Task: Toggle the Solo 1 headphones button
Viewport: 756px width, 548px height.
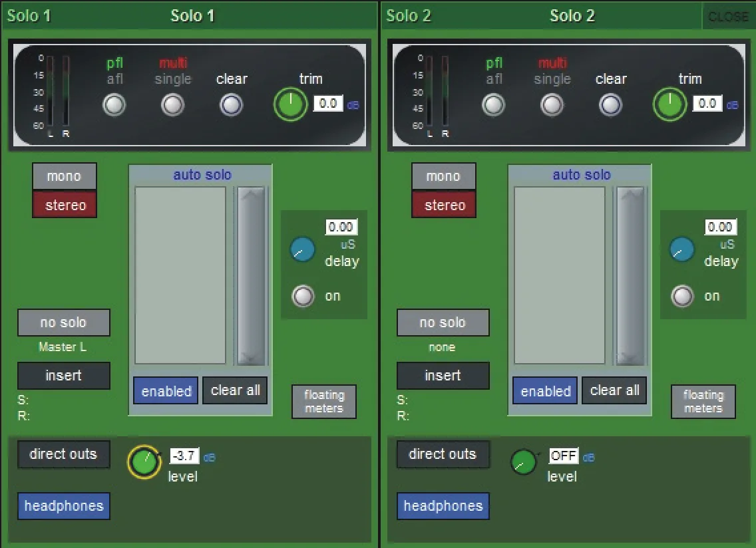Action: [x=64, y=505]
